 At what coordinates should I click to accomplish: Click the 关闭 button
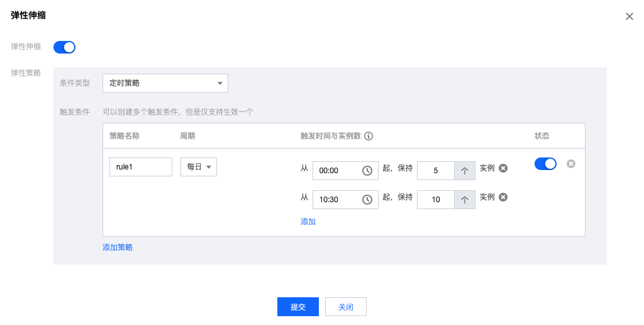pyautogui.click(x=346, y=307)
